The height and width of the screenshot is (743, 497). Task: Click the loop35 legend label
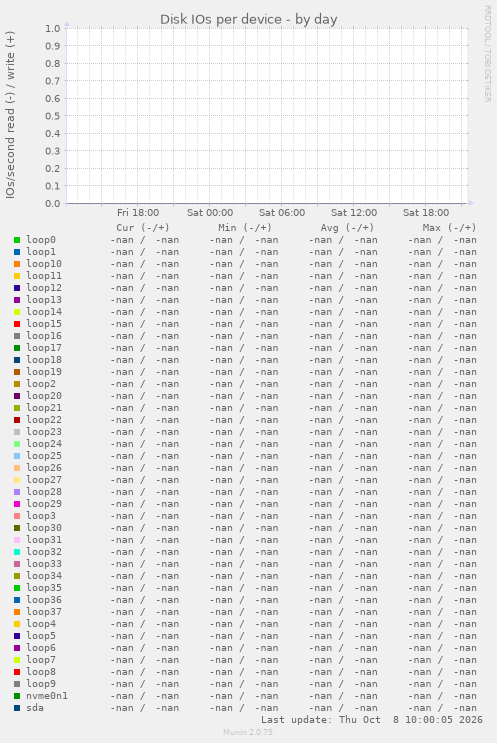coord(44,588)
